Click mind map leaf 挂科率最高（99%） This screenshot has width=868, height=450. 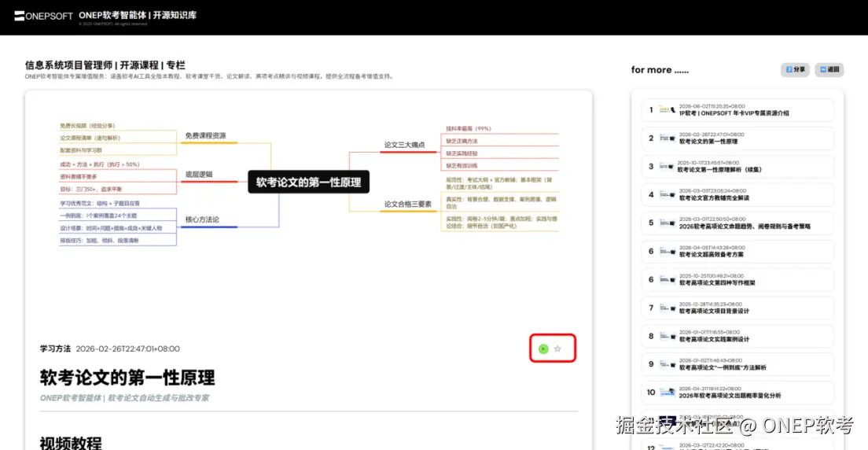[469, 128]
